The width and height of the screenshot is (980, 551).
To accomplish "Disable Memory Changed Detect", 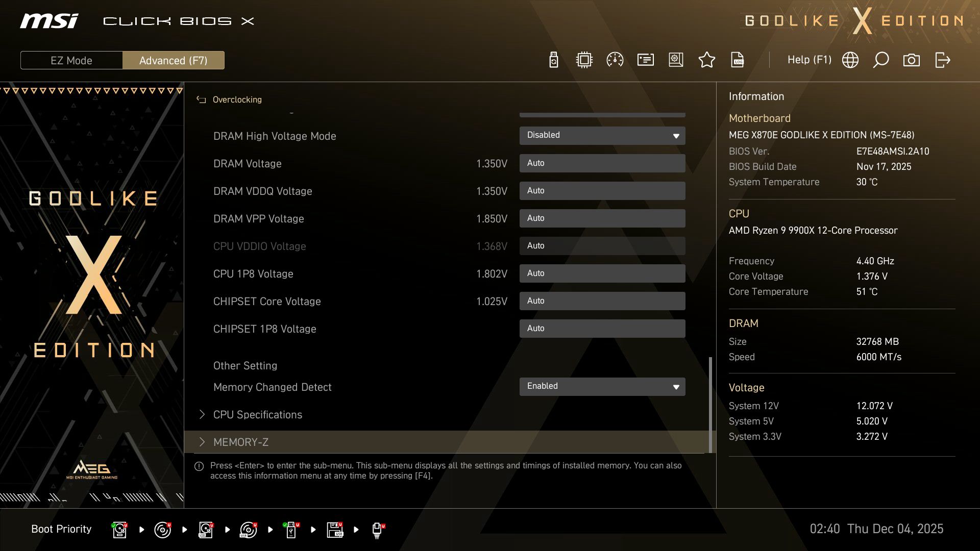I will 602,386.
